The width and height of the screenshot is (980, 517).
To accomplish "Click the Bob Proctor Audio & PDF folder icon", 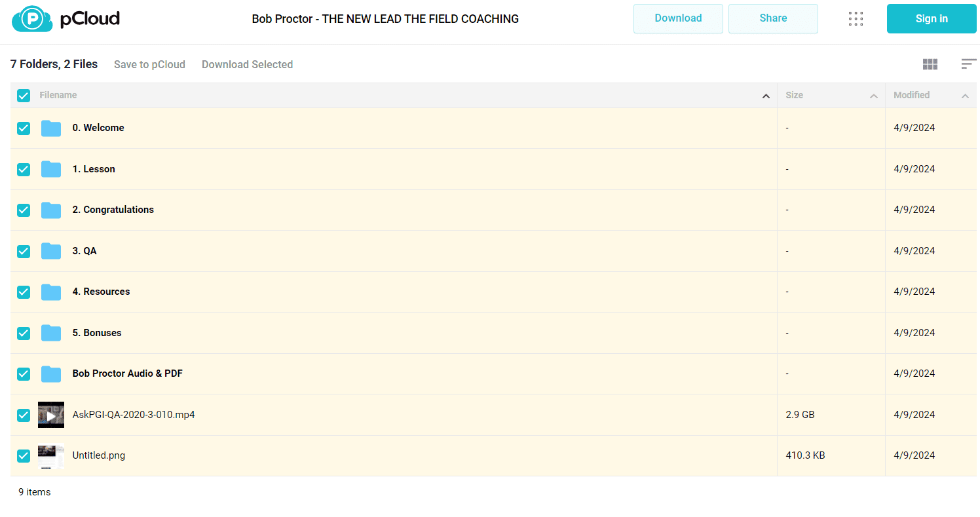I will coord(51,374).
